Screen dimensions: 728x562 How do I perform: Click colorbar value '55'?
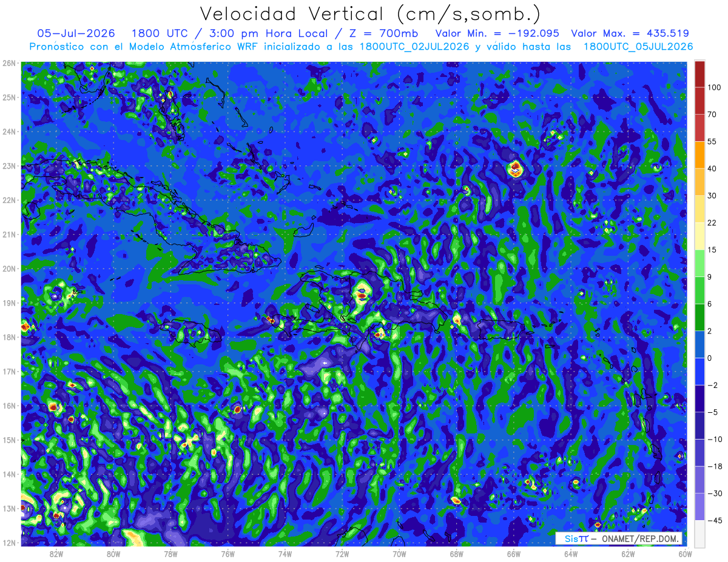(712, 141)
